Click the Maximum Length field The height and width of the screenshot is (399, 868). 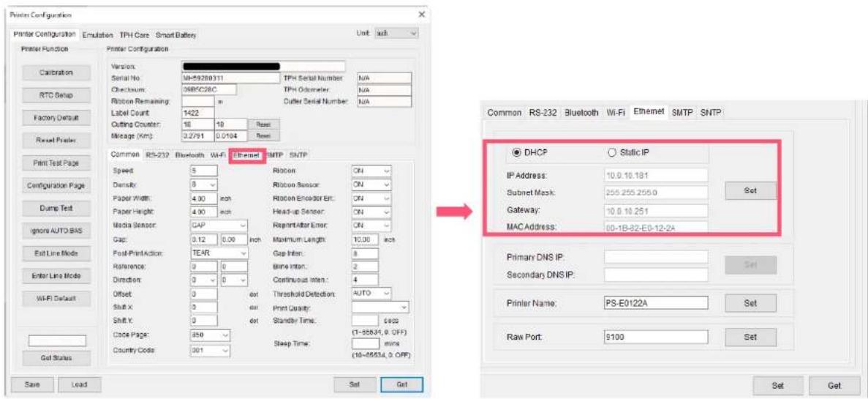coord(366,239)
